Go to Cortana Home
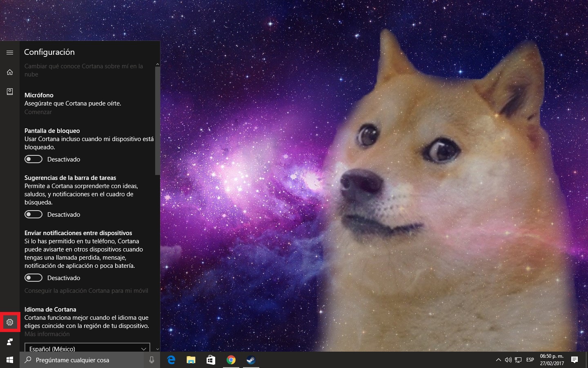Image resolution: width=588 pixels, height=368 pixels. (x=10, y=72)
